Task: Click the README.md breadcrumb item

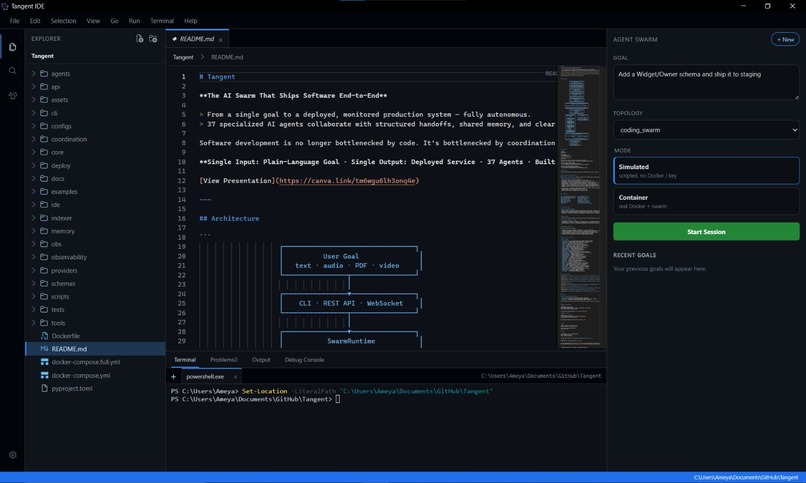Action: [227, 57]
